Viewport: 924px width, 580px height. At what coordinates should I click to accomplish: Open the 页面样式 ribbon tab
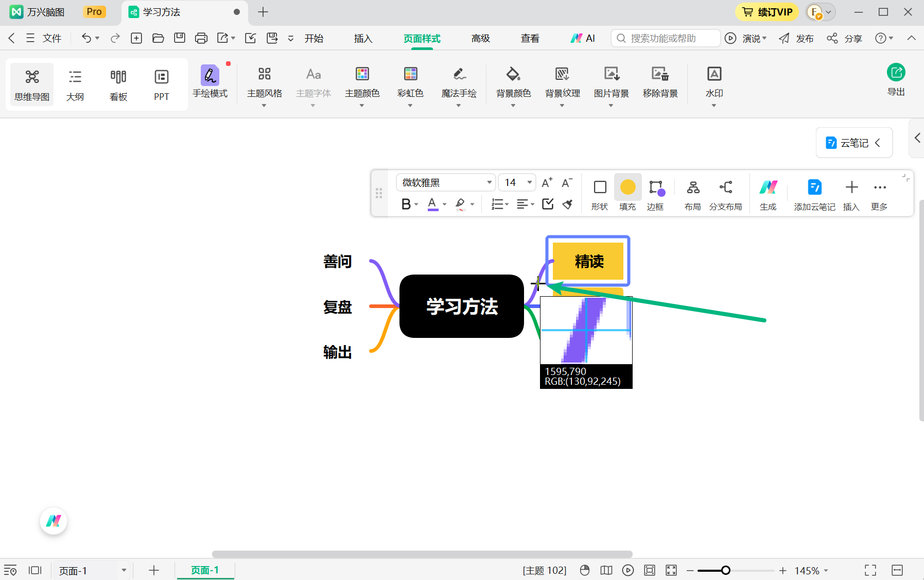422,39
